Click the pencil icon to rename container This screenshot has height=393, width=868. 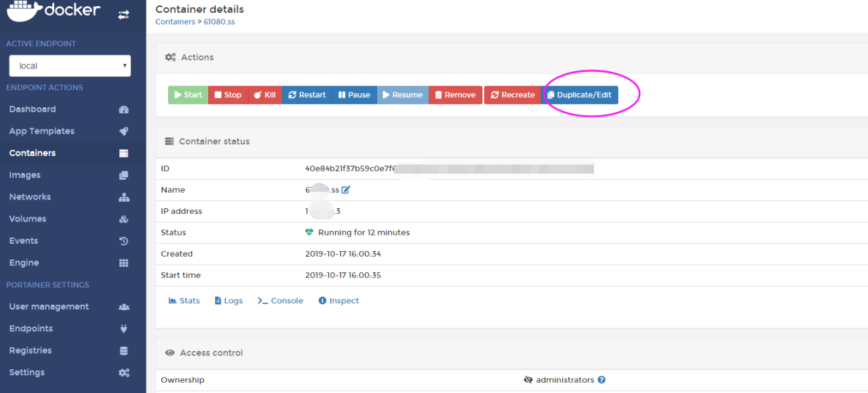click(346, 190)
